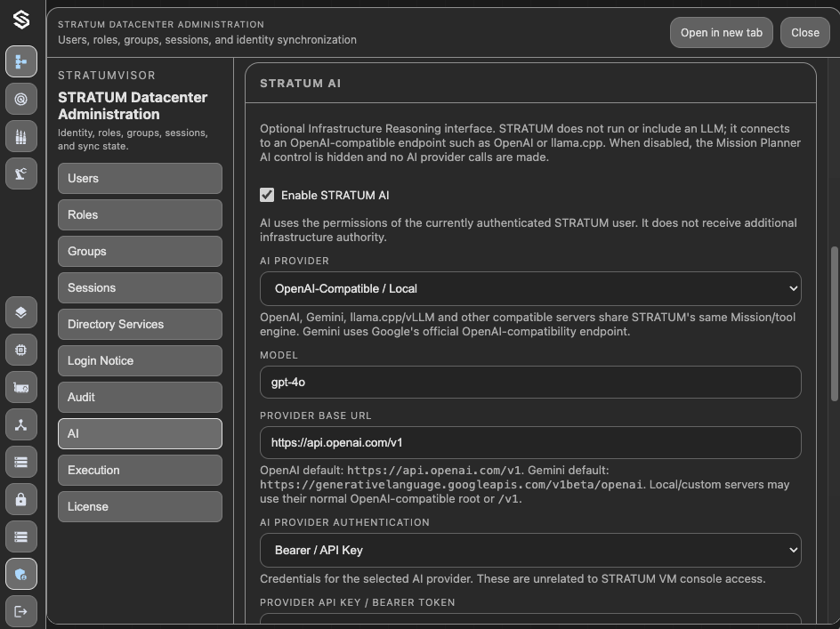Open the robotic arm sidebar icon
Screen dimensions: 840x629
pos(21,173)
